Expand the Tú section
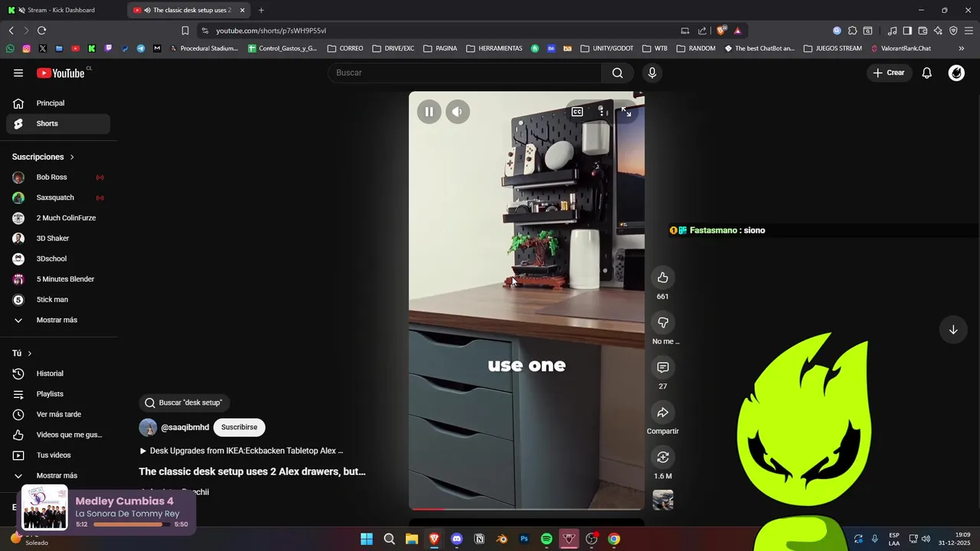980x551 pixels. [22, 354]
